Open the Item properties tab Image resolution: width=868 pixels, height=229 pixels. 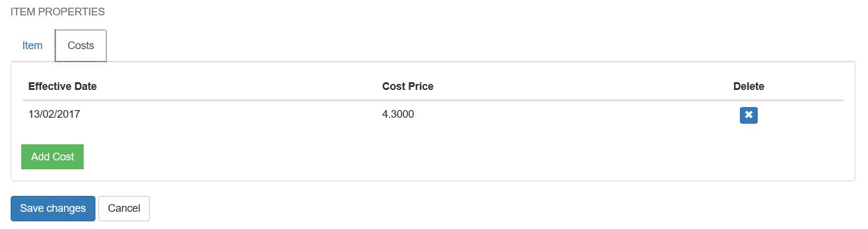pos(33,46)
